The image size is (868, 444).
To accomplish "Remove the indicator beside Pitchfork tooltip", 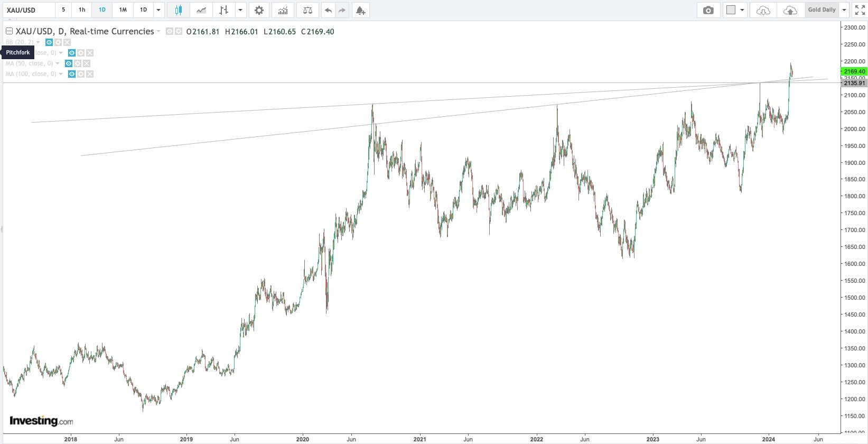I will pos(90,53).
